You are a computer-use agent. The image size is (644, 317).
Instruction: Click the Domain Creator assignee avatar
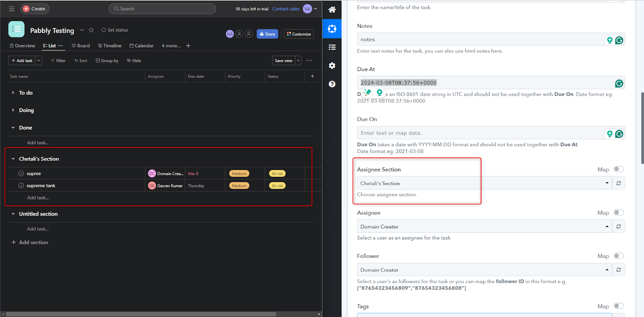pyautogui.click(x=152, y=173)
